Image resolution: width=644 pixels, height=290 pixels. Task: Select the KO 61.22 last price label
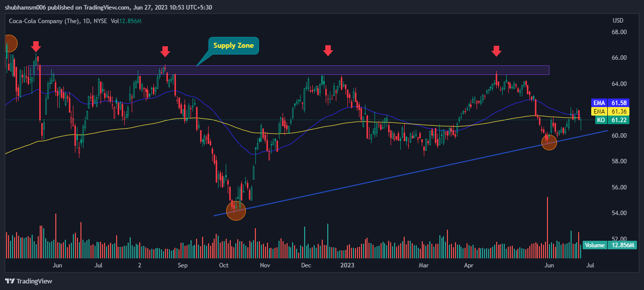611,120
